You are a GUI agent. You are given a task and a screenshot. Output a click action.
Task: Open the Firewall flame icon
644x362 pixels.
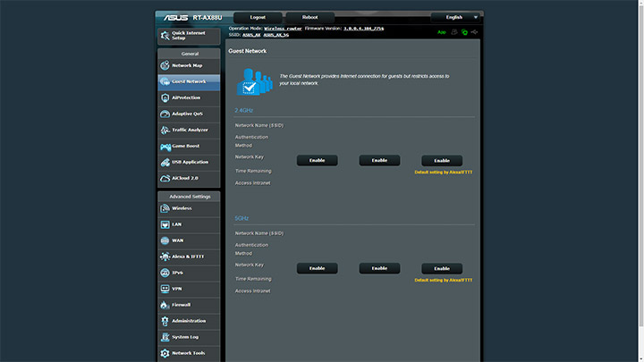165,305
